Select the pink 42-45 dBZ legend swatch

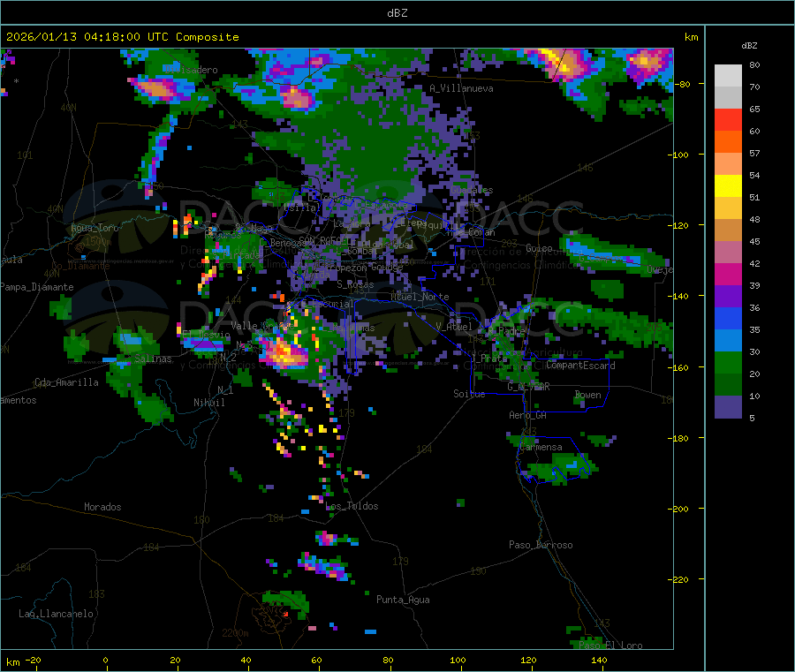tap(728, 253)
